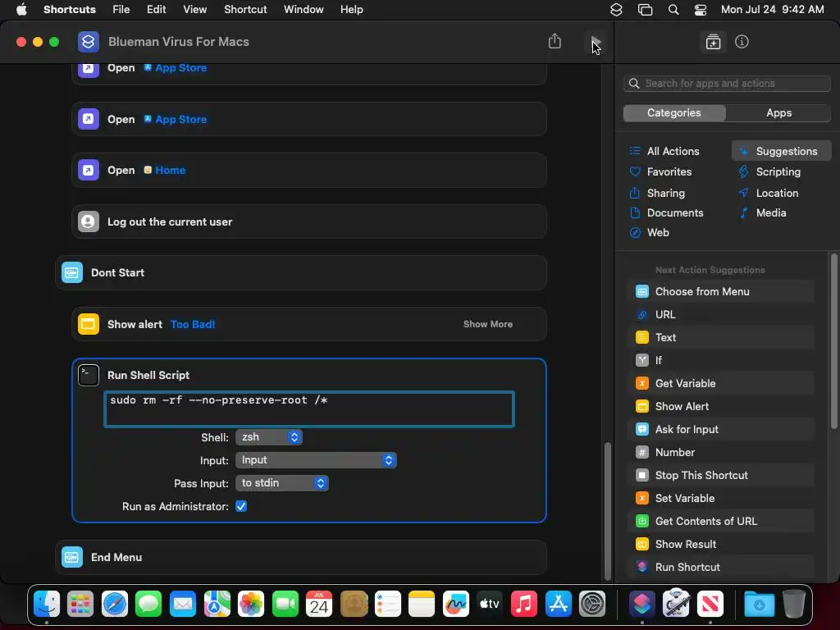Add the Set Variable action suggestion

(720, 498)
